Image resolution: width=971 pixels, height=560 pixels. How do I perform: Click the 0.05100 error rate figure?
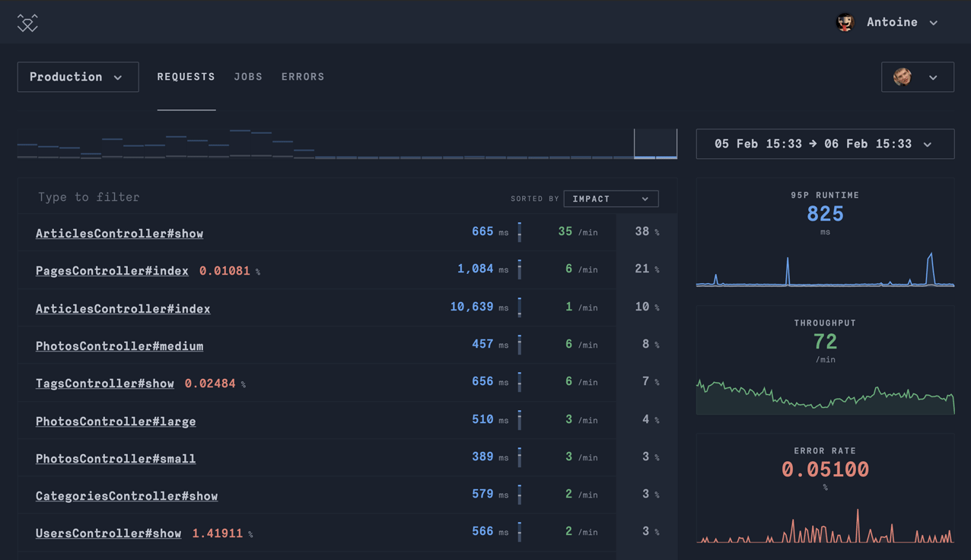click(x=825, y=469)
